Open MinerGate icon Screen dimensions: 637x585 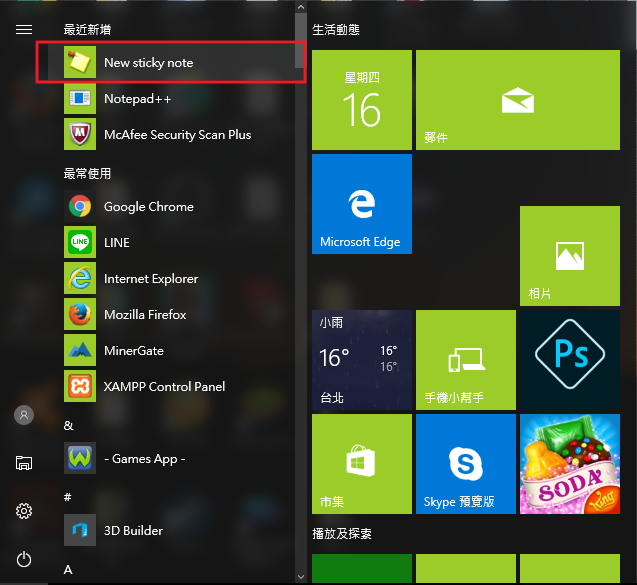pyautogui.click(x=80, y=350)
